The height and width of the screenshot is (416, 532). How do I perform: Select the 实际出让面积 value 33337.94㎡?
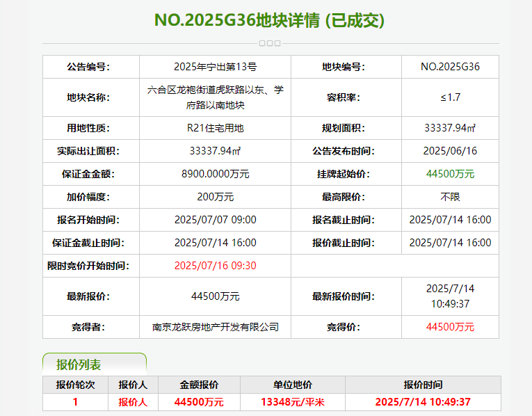[x=215, y=151]
